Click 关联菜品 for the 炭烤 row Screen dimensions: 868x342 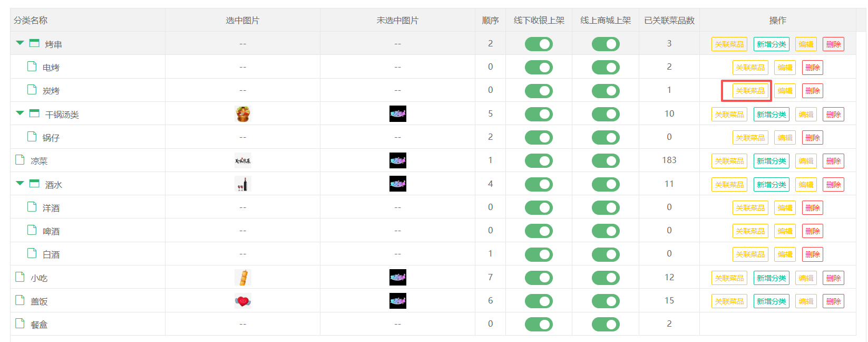[x=750, y=91]
